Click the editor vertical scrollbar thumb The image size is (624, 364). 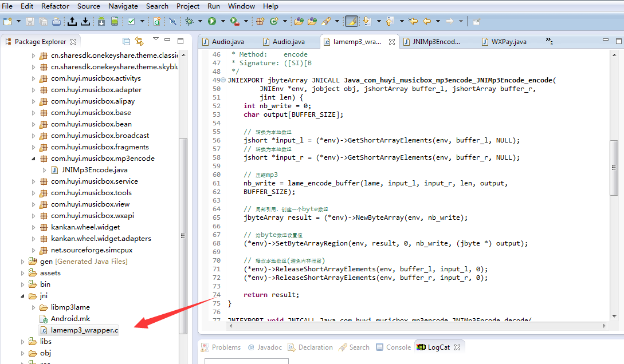point(614,168)
